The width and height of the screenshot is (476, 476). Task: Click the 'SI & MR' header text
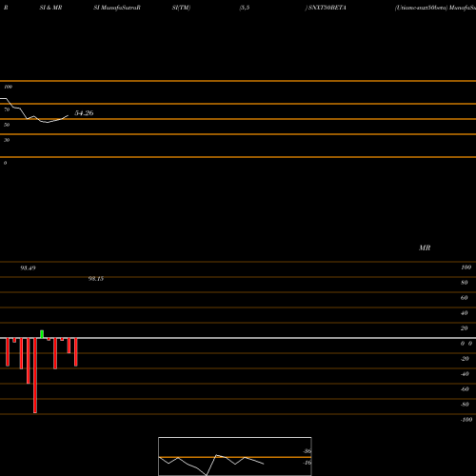pyautogui.click(x=50, y=8)
